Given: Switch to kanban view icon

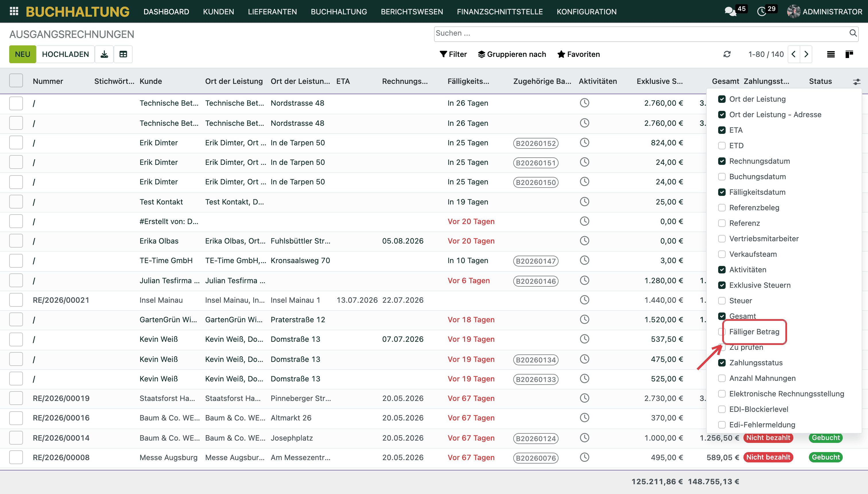Looking at the screenshot, I should (849, 54).
